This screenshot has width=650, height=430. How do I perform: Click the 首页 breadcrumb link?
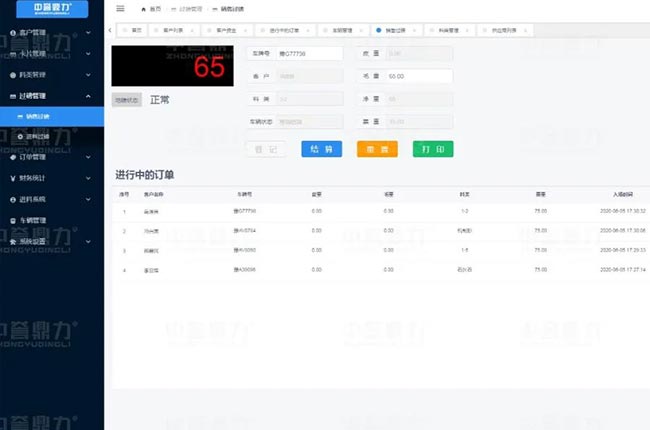155,9
